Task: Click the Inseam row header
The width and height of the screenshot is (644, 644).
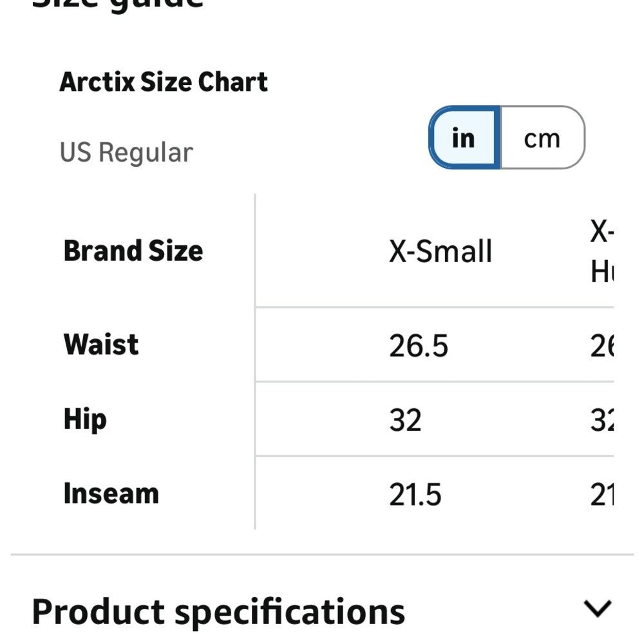Action: tap(111, 494)
